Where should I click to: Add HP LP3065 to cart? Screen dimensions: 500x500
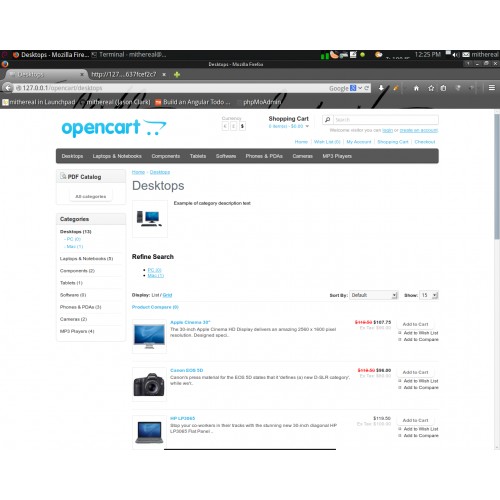tap(415, 420)
